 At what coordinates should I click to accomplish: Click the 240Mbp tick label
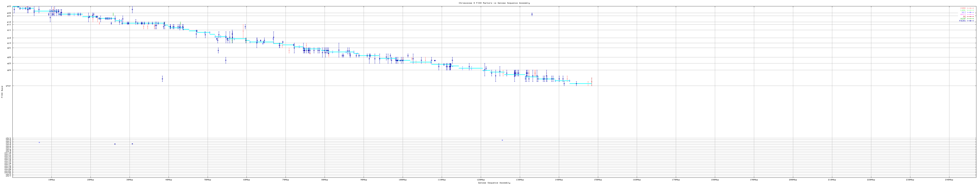coord(949,179)
